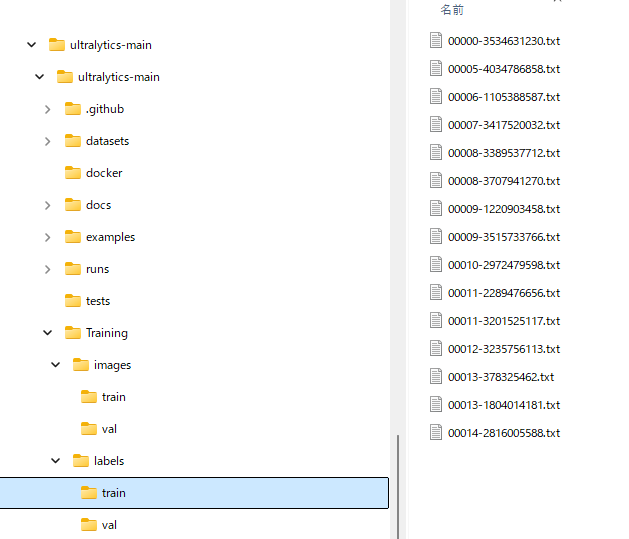This screenshot has height=539, width=629.
Task: Expand the datasets folder chevron
Action: tap(47, 141)
